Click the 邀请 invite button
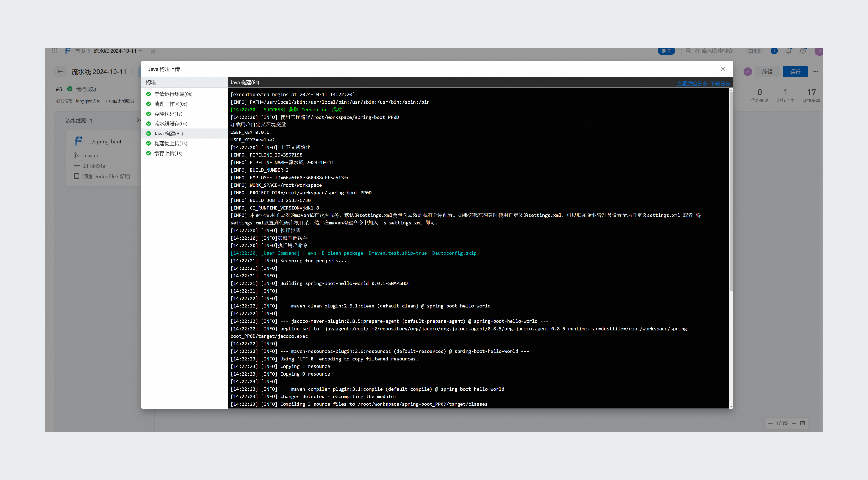868x480 pixels. pyautogui.click(x=666, y=51)
